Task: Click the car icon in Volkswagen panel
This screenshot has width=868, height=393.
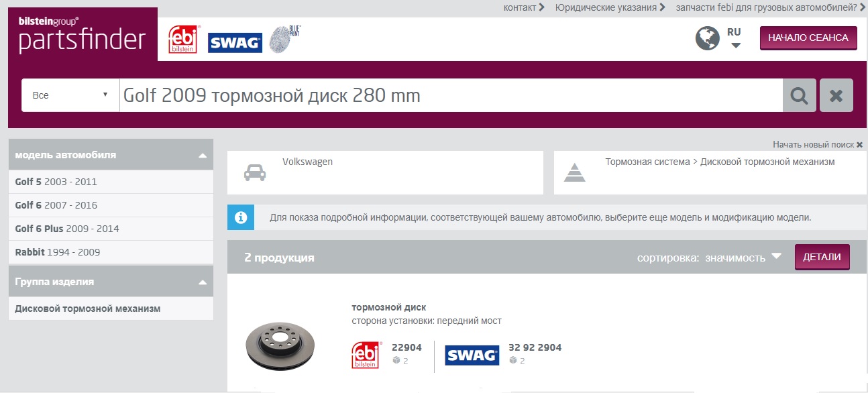Action: pyautogui.click(x=254, y=172)
